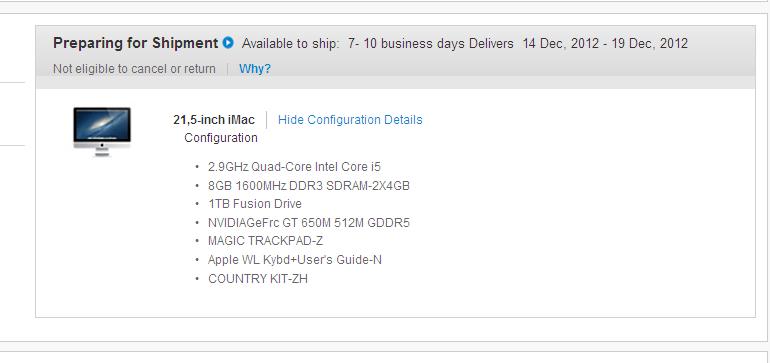Click the "7- 10 business days" estimate
The image size is (770, 363).
coord(407,43)
